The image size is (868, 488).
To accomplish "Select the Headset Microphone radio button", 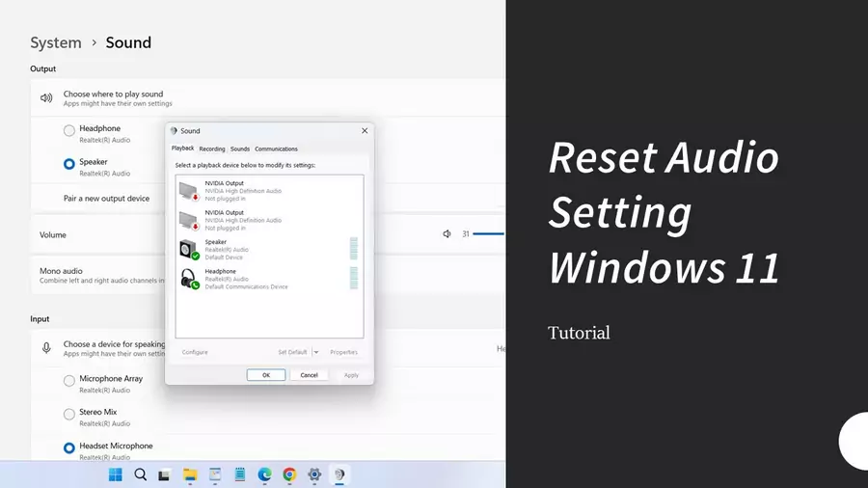I will pyautogui.click(x=69, y=447).
